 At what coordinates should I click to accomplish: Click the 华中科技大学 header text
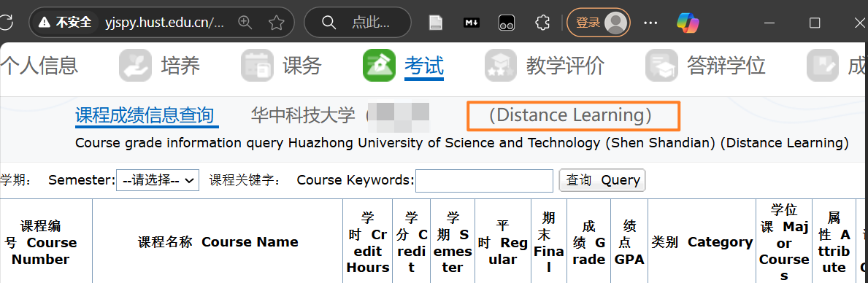click(x=303, y=115)
